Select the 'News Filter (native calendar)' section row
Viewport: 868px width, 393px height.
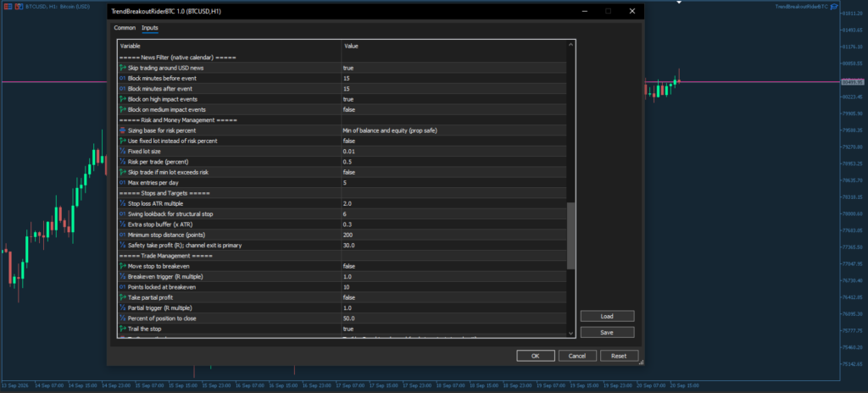point(342,58)
